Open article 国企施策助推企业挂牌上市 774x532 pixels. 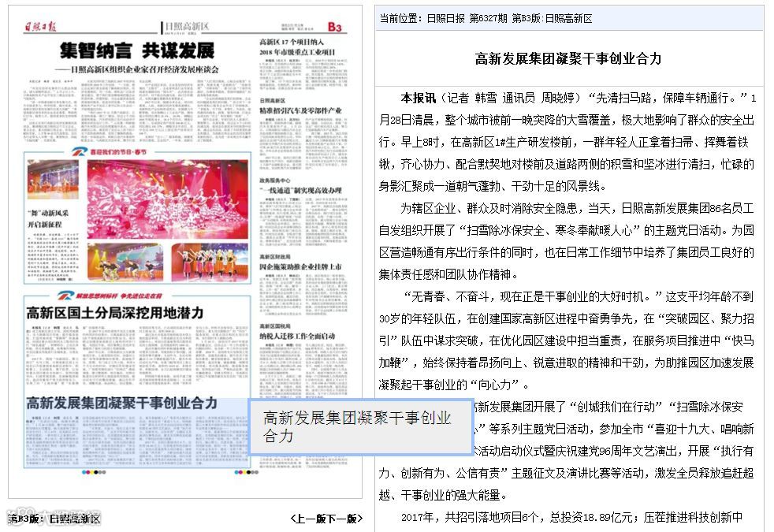300,267
